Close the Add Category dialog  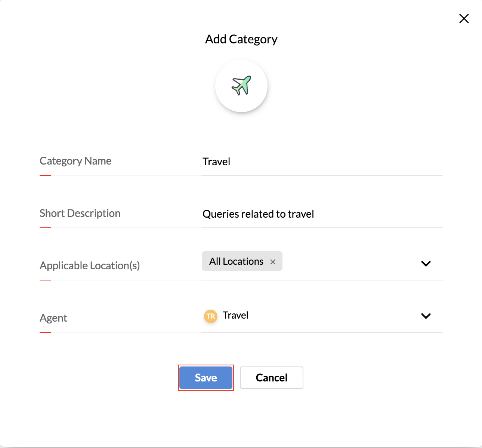click(464, 19)
